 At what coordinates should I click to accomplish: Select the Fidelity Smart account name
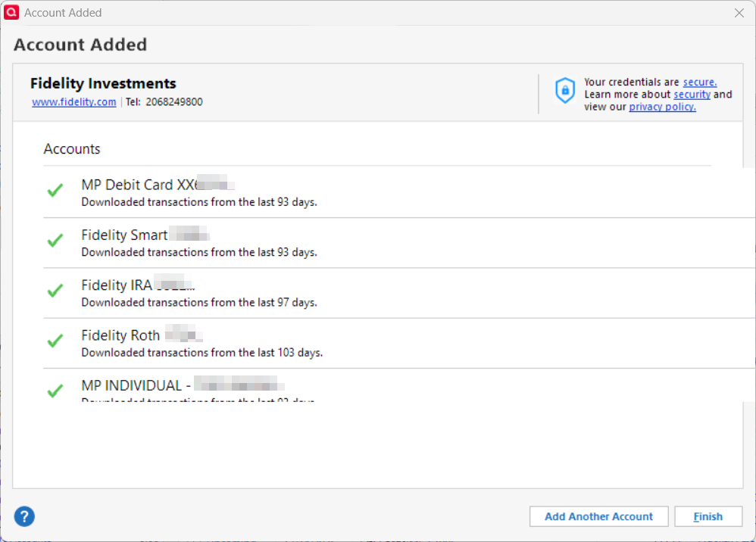pyautogui.click(x=145, y=235)
